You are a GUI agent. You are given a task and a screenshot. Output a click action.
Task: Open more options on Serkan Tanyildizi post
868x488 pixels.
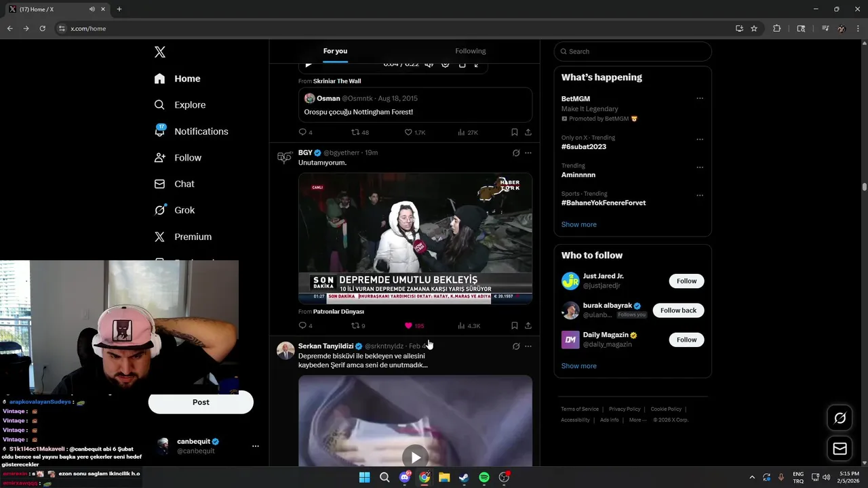[528, 346]
